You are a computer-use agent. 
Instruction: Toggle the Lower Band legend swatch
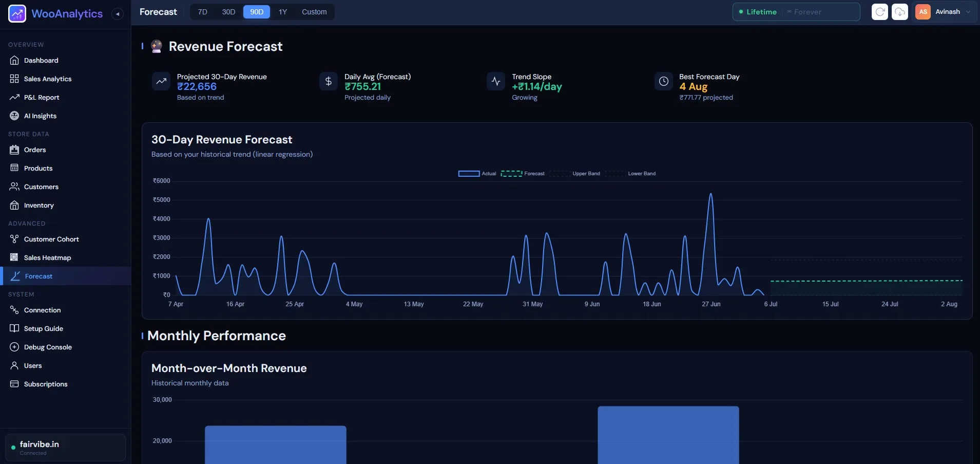(x=615, y=174)
